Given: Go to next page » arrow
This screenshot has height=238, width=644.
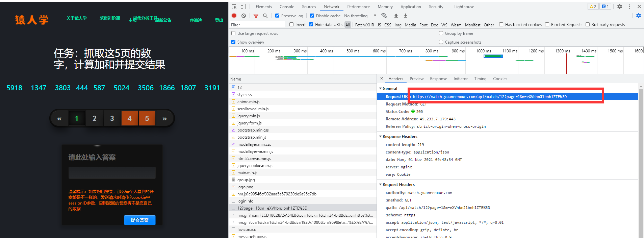Looking at the screenshot, I should tap(164, 118).
